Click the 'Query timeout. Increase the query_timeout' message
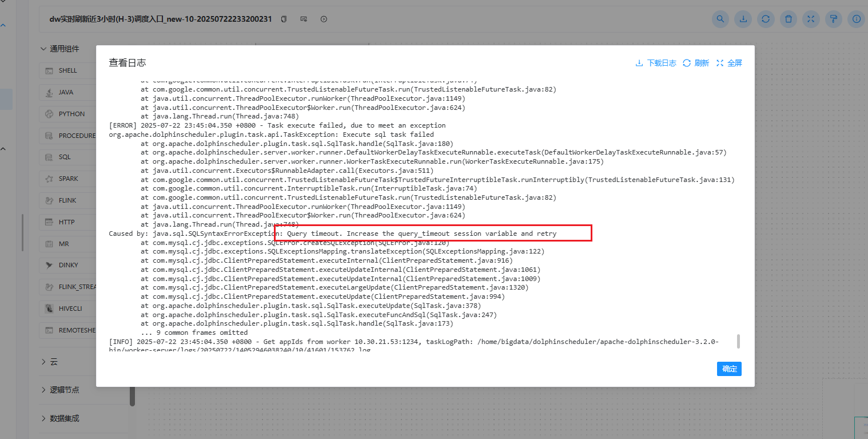 (421, 234)
